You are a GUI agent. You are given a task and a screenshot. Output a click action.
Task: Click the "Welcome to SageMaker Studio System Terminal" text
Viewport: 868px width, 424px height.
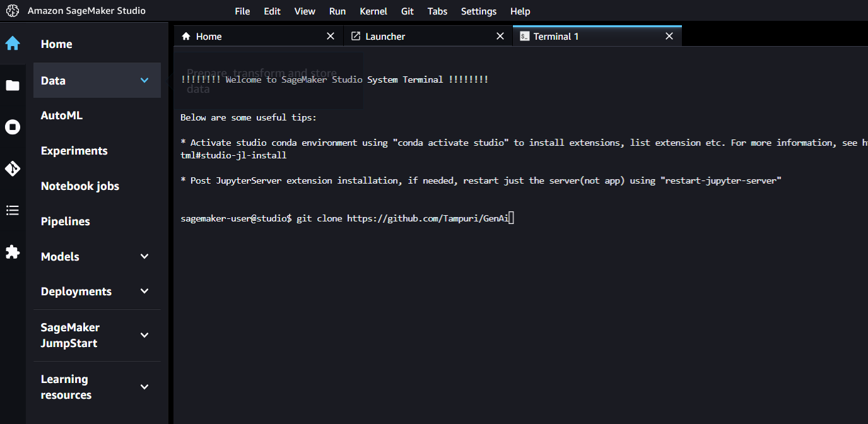click(334, 79)
